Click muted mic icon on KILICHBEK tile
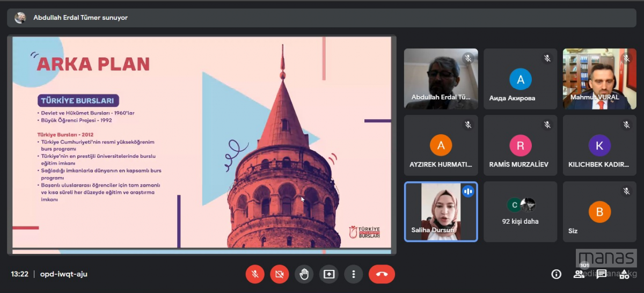The image size is (644, 293). pos(626,125)
